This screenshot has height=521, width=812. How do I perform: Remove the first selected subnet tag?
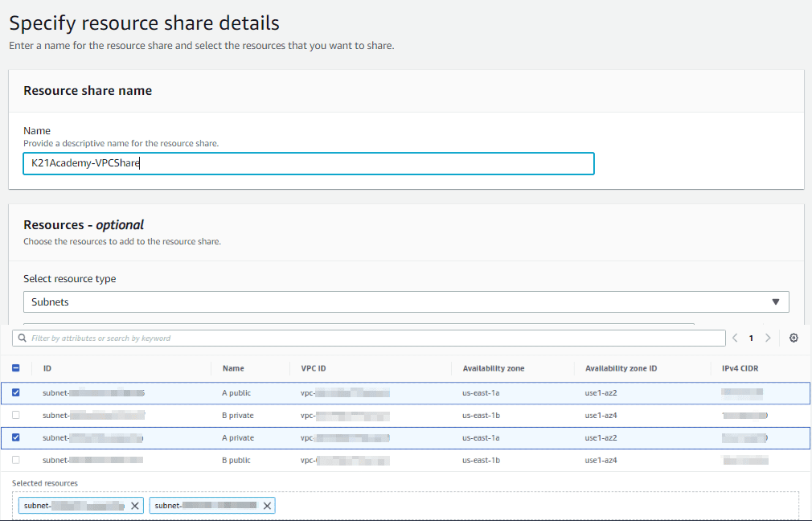[x=134, y=506]
